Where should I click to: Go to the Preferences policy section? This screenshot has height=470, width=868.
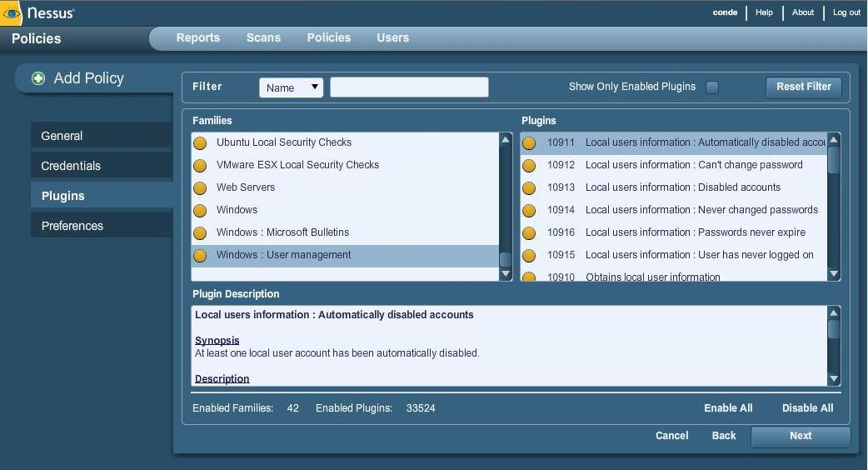click(102, 225)
